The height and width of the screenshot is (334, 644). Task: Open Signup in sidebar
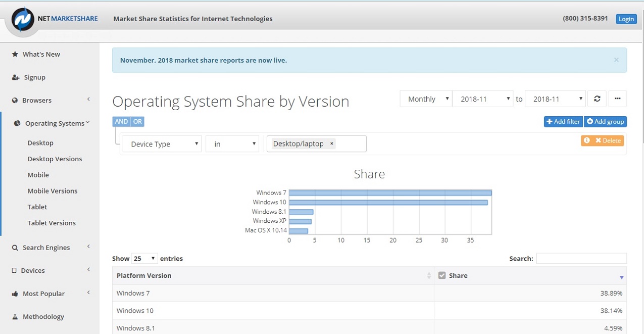[x=35, y=77]
